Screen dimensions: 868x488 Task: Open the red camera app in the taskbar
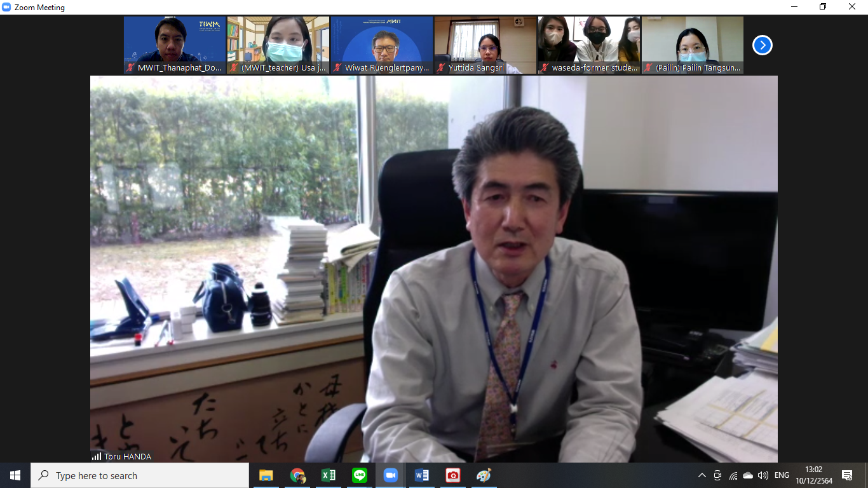point(452,475)
